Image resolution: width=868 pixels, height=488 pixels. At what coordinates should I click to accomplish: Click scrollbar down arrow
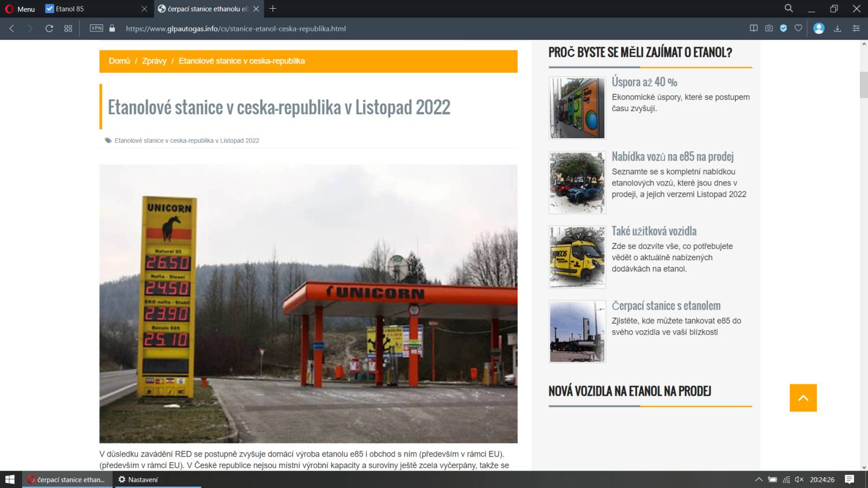[x=864, y=467]
